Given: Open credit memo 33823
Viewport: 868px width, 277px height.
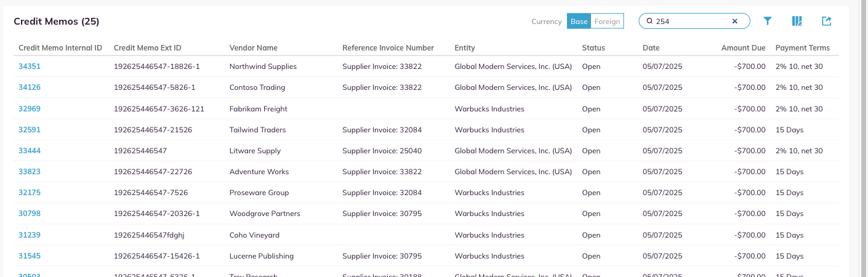Looking at the screenshot, I should (30, 172).
